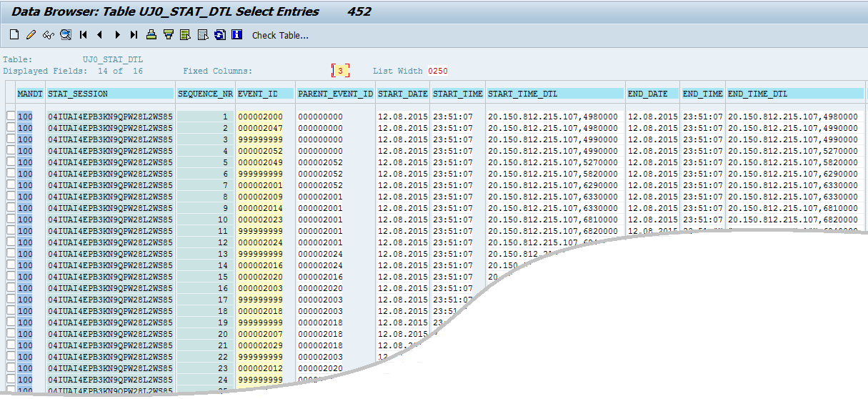Image resolution: width=868 pixels, height=399 pixels.
Task: Tick checkbox for sequence number 1 row
Action: 10,117
